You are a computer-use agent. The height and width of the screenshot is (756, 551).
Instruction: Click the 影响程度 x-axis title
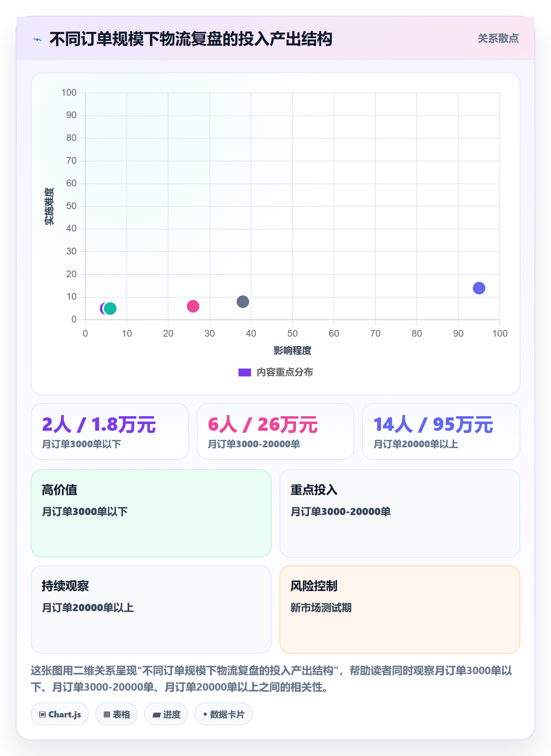coord(292,350)
